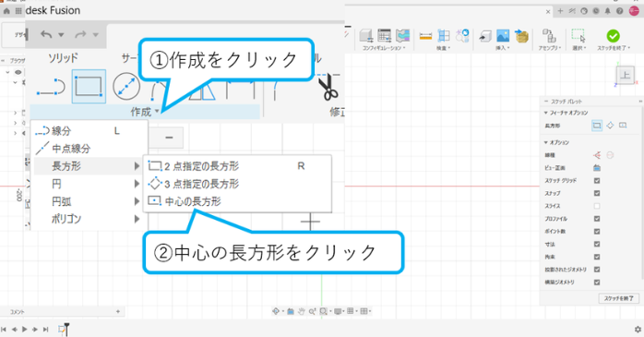Screen dimensions: 644x337
Task: Open the Help question mark icon
Action: click(x=619, y=11)
